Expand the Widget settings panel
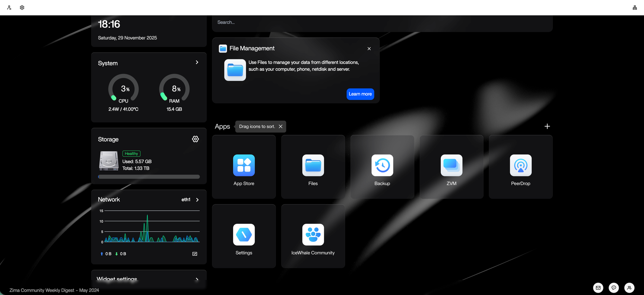This screenshot has width=644, height=295. pyautogui.click(x=197, y=279)
